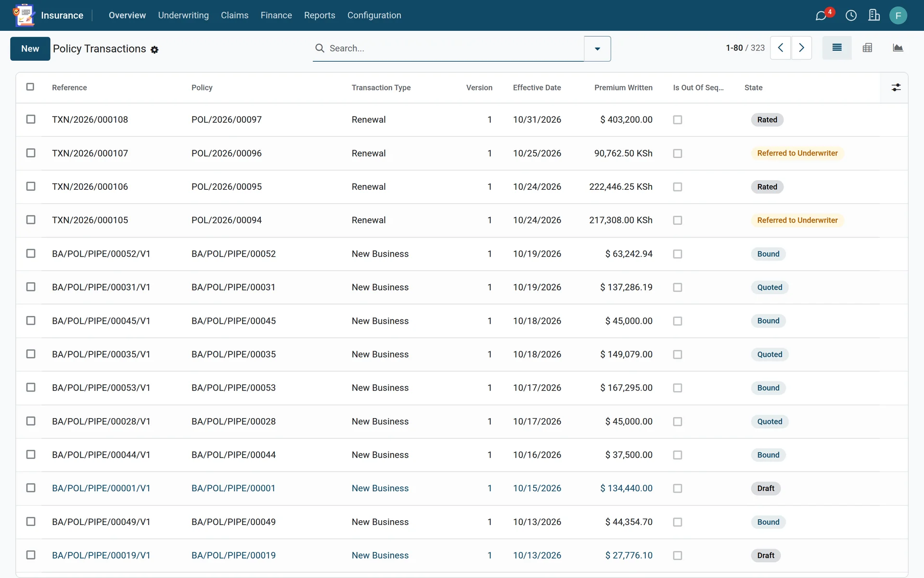
Task: Switch to pivot view
Action: coord(867,48)
